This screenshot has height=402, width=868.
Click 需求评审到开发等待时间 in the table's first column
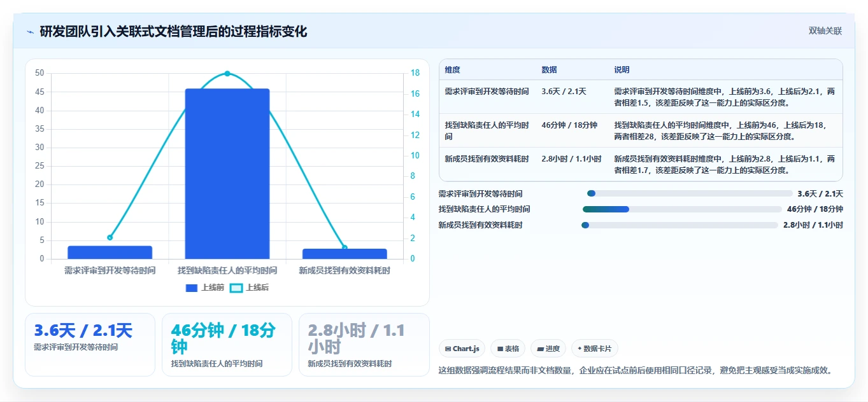pyautogui.click(x=487, y=92)
